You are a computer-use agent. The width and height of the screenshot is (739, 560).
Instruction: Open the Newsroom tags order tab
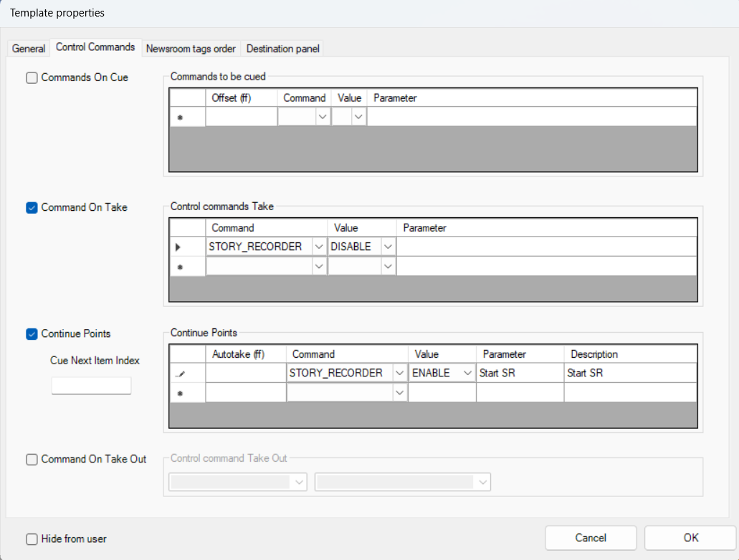(x=191, y=49)
